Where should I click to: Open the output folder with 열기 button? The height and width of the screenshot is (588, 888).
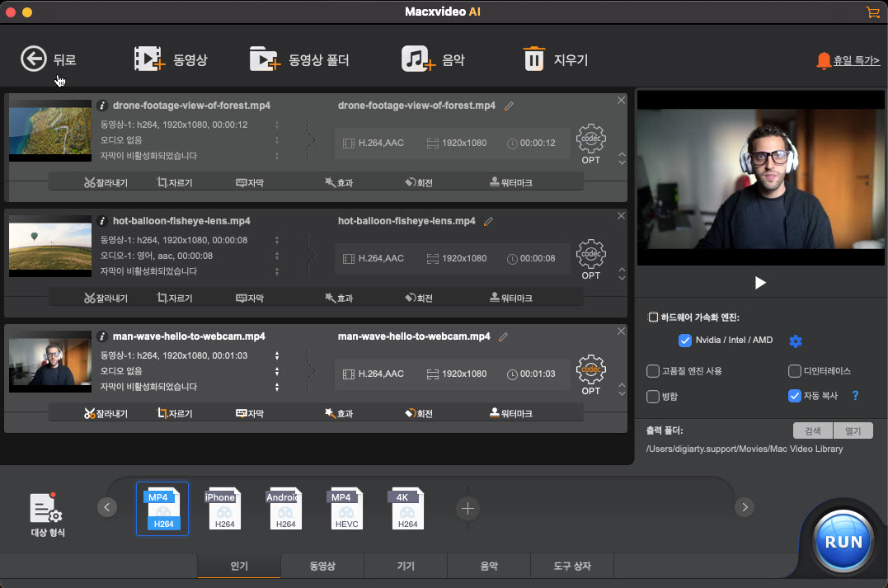pos(853,430)
